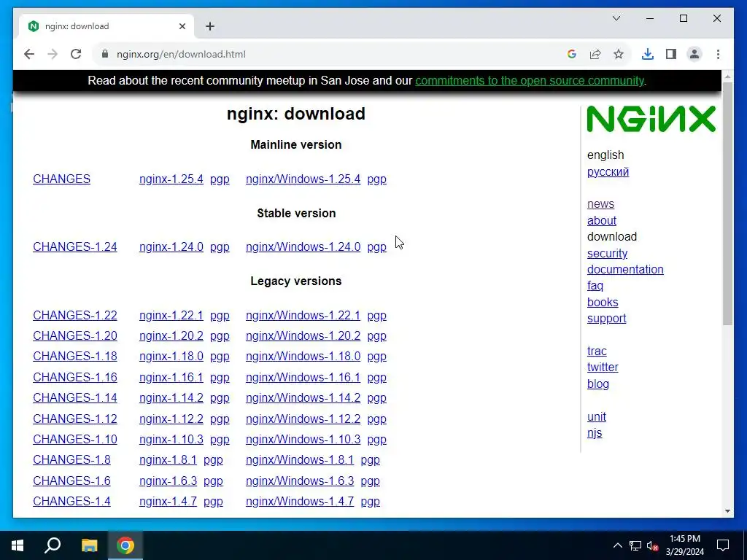
Task: Open Windows Start menu
Action: pos(18,545)
